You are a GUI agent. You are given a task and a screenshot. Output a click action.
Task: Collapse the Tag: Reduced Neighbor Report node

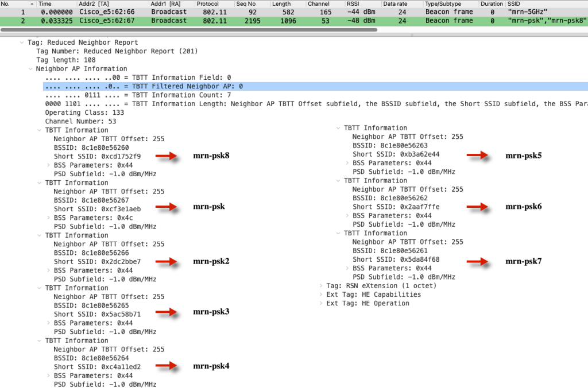(x=22, y=42)
